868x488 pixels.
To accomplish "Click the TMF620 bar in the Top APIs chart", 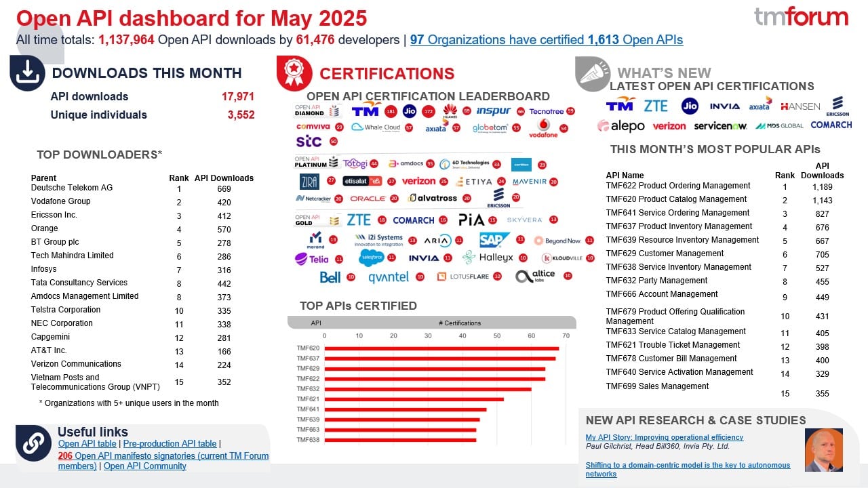I will tap(441, 349).
